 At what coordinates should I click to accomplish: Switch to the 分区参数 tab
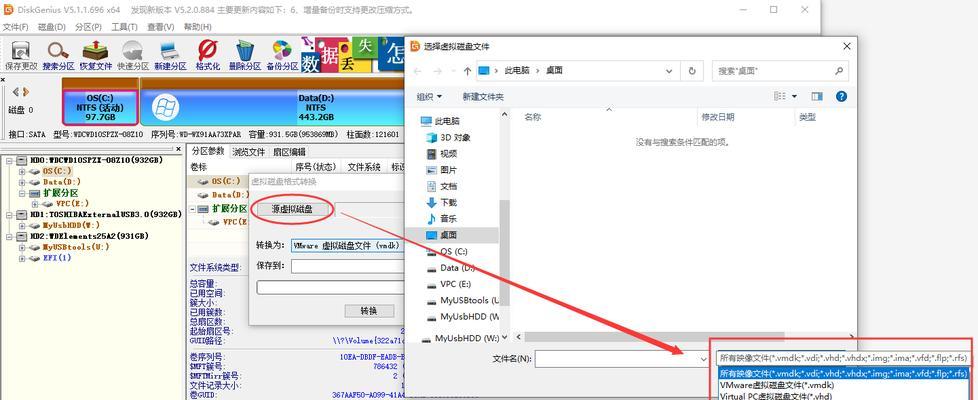[x=208, y=151]
